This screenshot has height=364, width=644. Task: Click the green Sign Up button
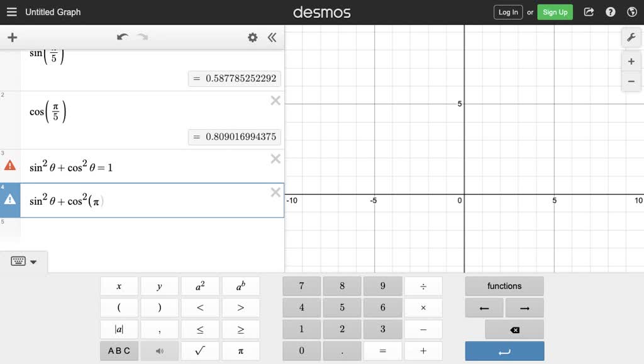click(554, 11)
